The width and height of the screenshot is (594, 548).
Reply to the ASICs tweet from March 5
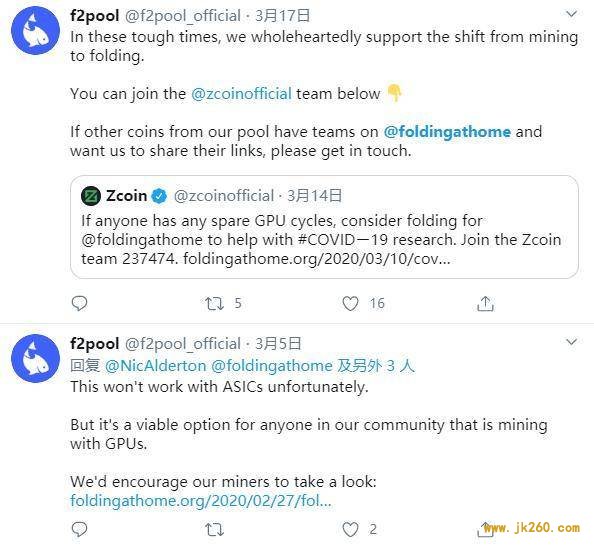point(80,529)
